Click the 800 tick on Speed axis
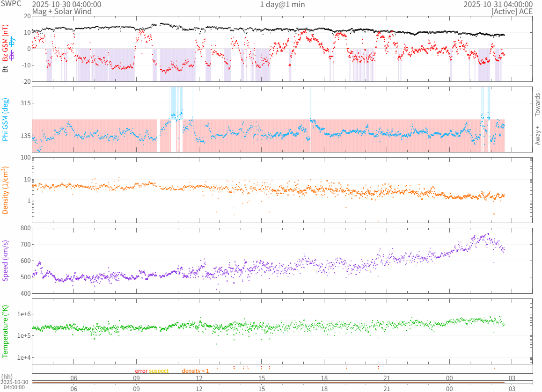This screenshot has height=392, width=542. pyautogui.click(x=26, y=228)
